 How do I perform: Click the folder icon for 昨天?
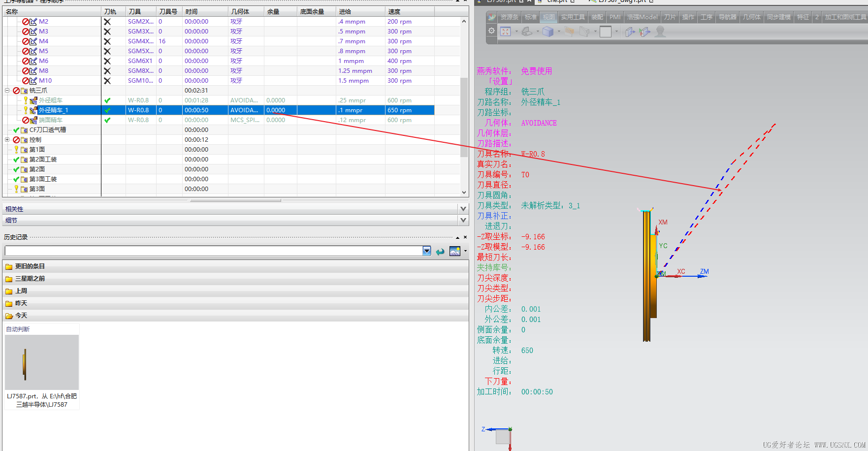pos(9,303)
